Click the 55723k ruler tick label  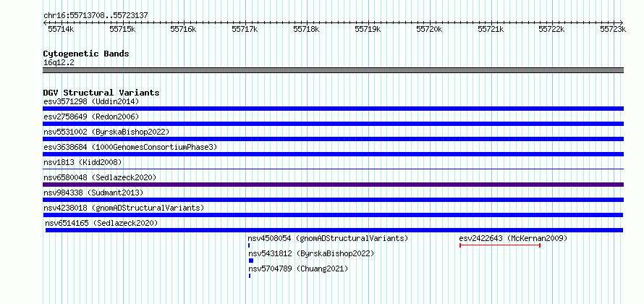tap(613, 29)
